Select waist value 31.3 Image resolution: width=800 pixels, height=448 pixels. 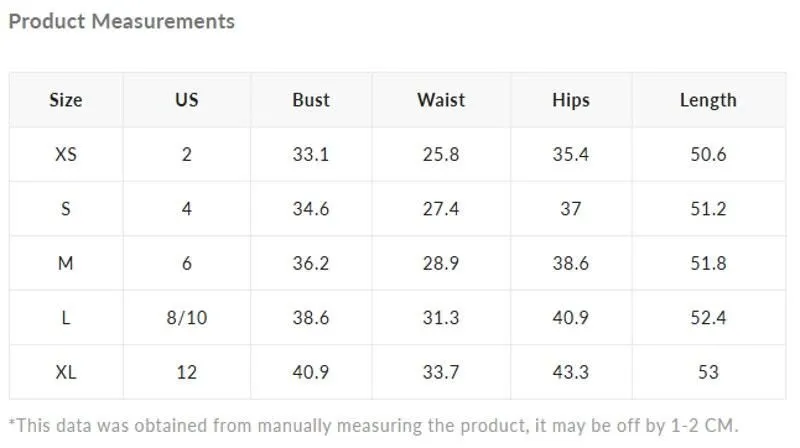point(441,317)
